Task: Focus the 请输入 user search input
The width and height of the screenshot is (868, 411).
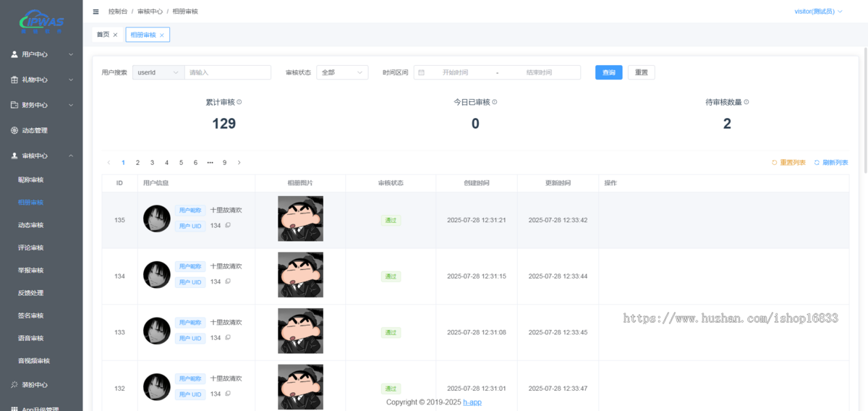Action: (228, 72)
